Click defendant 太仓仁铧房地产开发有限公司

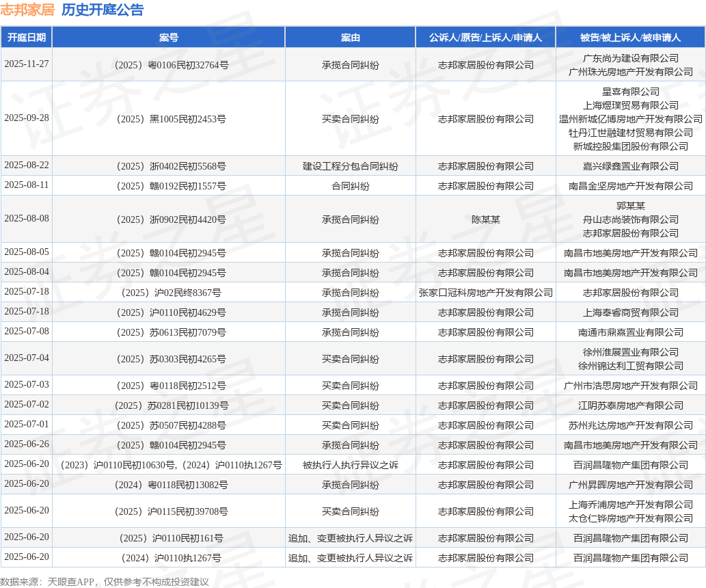pyautogui.click(x=630, y=518)
